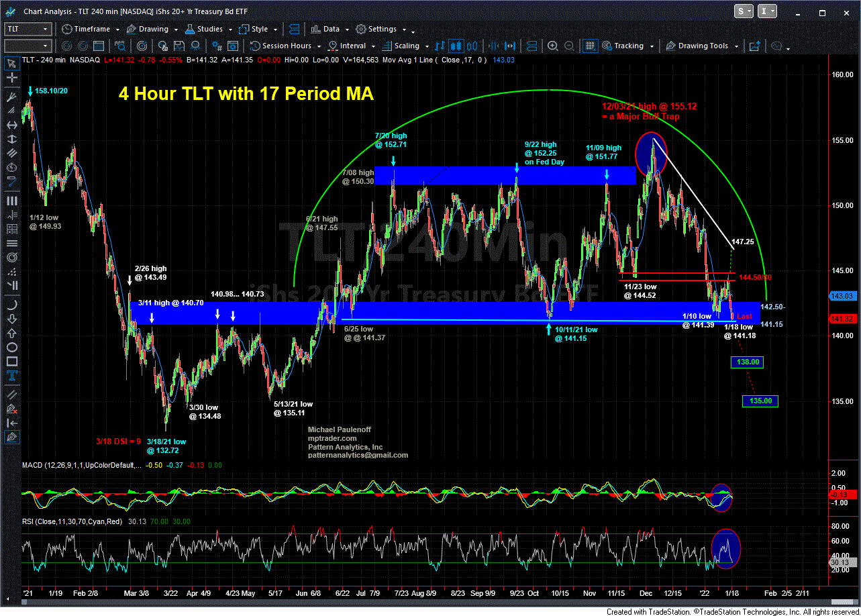Click the '4 Hour TLT with 17 Period MA' title
Viewport: 861px width, 616px height.
[x=246, y=95]
